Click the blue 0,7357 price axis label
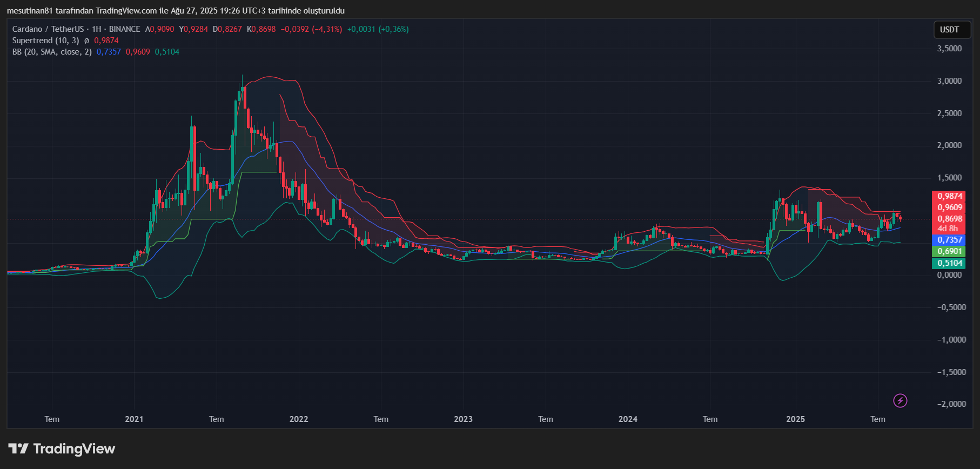 click(949, 240)
